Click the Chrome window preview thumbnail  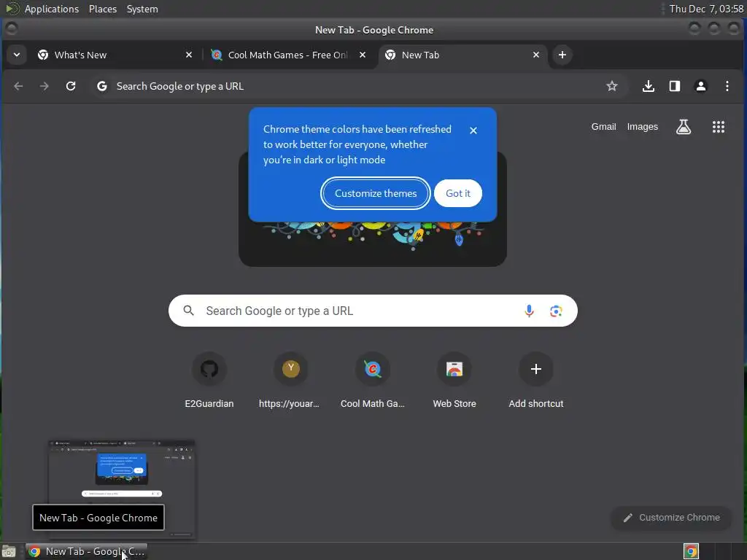tap(122, 489)
